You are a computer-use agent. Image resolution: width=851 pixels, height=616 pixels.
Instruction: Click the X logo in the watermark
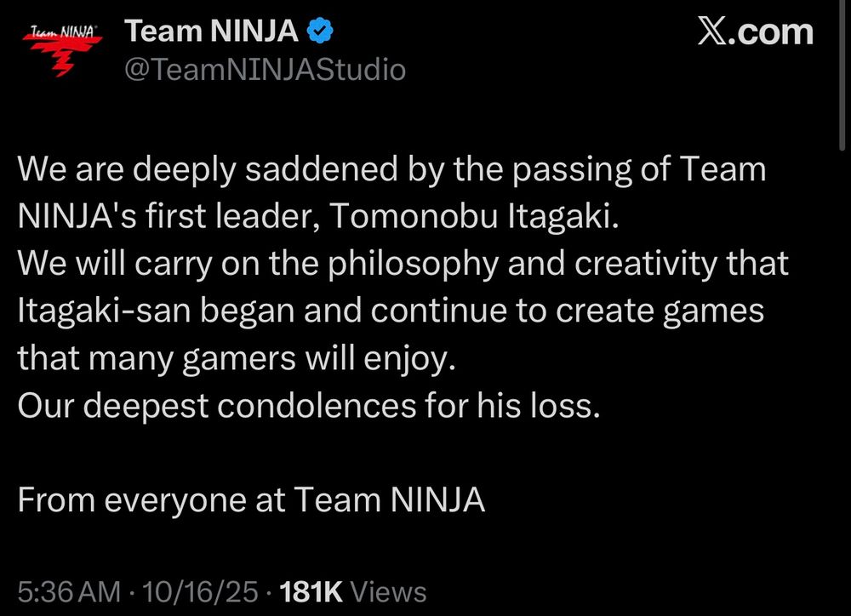tap(712, 32)
